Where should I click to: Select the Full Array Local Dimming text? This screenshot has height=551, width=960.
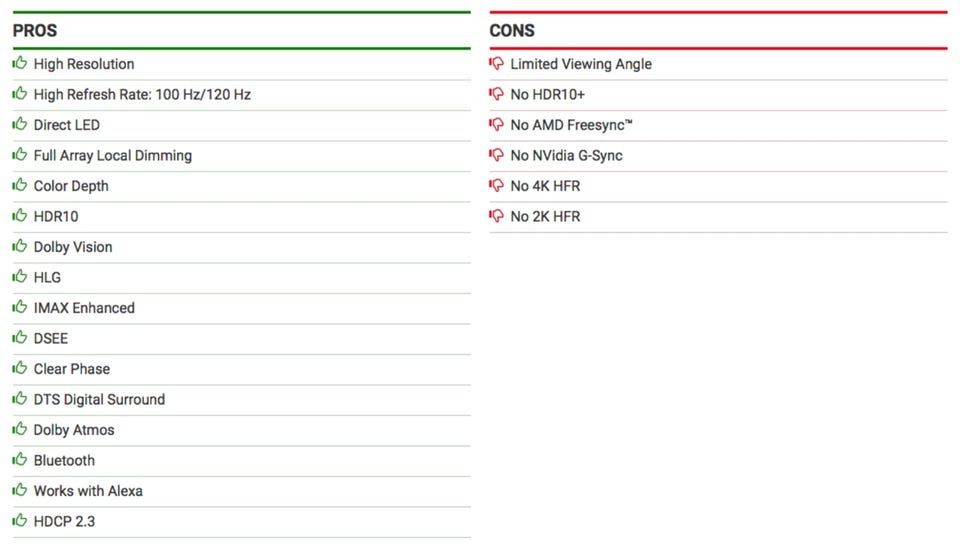112,156
